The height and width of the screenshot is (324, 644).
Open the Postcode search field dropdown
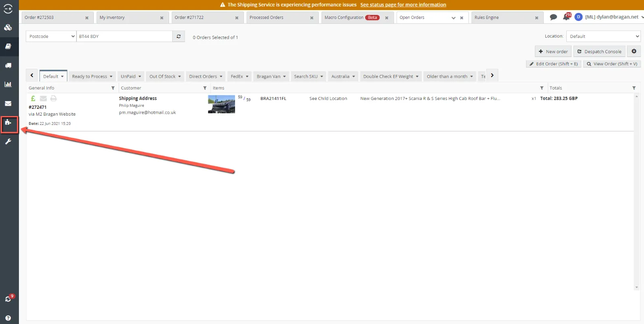(x=51, y=36)
